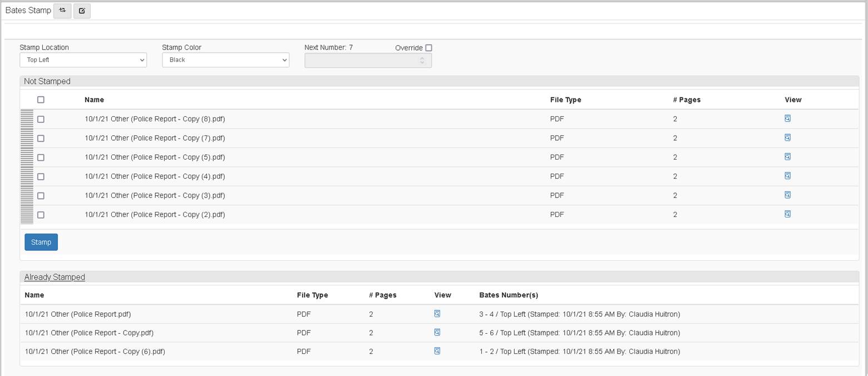Preview Police Report Copy (3).pdf
The image size is (868, 376).
point(787,195)
